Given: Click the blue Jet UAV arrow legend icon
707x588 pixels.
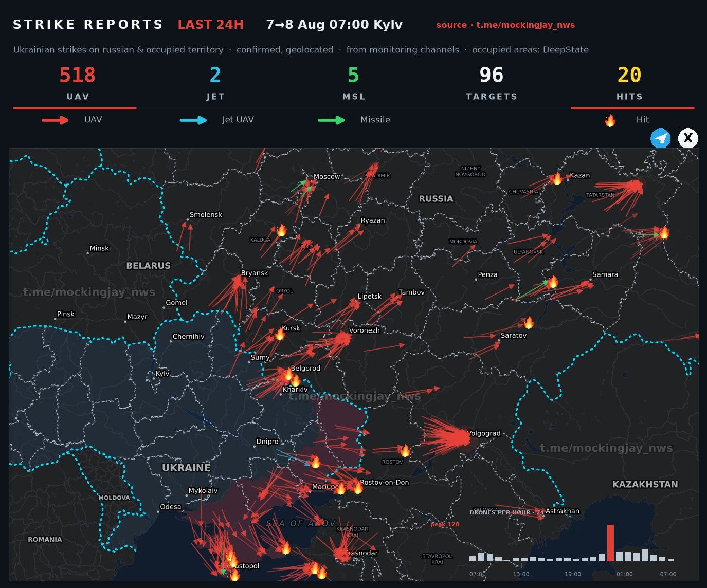Looking at the screenshot, I should click(193, 120).
